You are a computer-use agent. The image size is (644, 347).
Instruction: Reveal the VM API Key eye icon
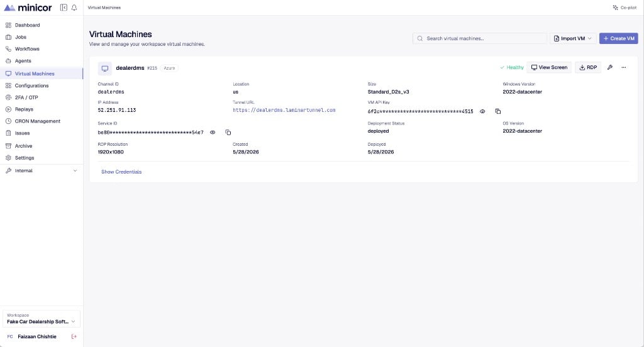click(482, 111)
